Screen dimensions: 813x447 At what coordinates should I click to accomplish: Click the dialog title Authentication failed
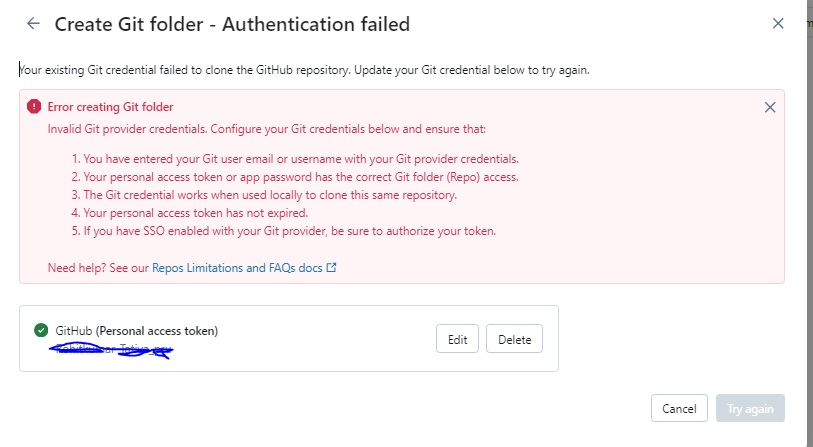(232, 24)
